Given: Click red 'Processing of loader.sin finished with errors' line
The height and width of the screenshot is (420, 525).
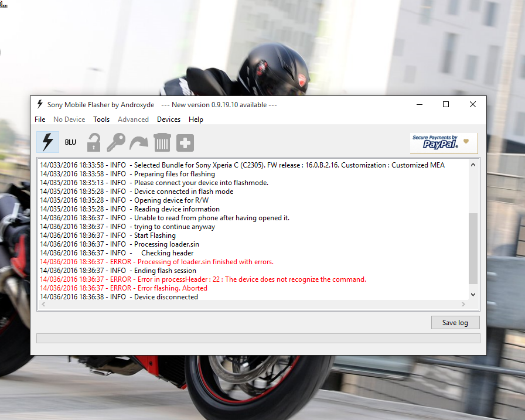Looking at the screenshot, I should pos(156,262).
